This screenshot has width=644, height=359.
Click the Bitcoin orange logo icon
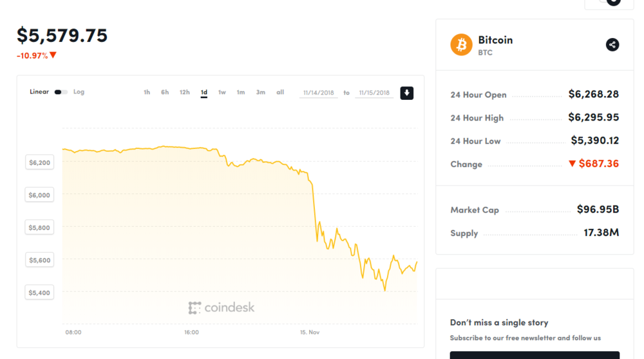tap(461, 45)
